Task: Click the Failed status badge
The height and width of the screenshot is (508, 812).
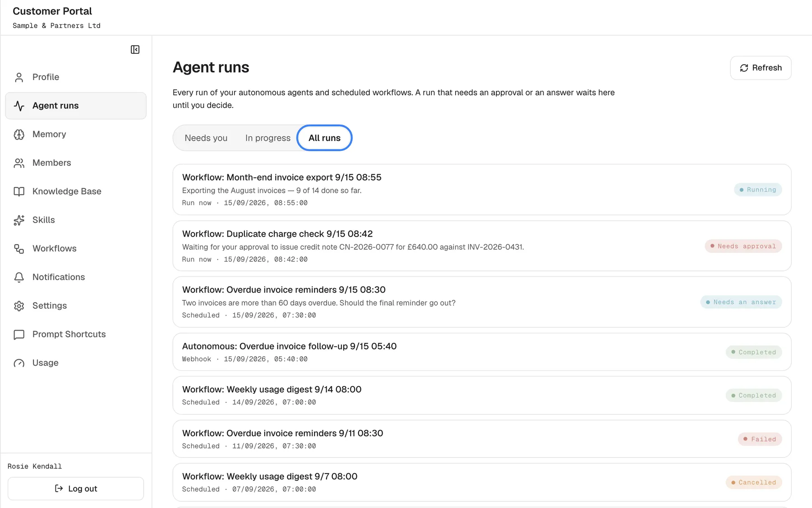Action: click(760, 439)
